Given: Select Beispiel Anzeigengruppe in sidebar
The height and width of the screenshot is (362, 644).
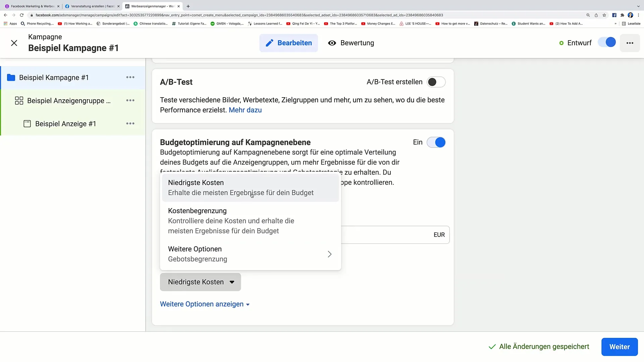Looking at the screenshot, I should 63,101.
